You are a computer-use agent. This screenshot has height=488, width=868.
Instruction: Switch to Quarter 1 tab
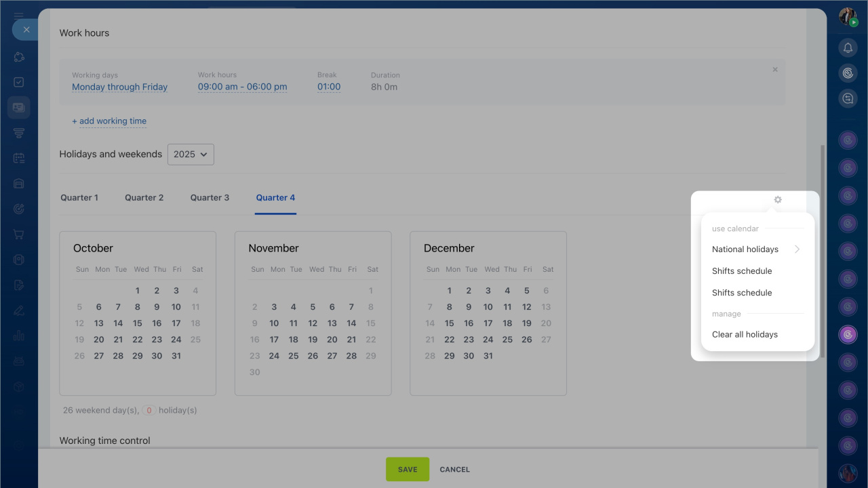tap(79, 198)
